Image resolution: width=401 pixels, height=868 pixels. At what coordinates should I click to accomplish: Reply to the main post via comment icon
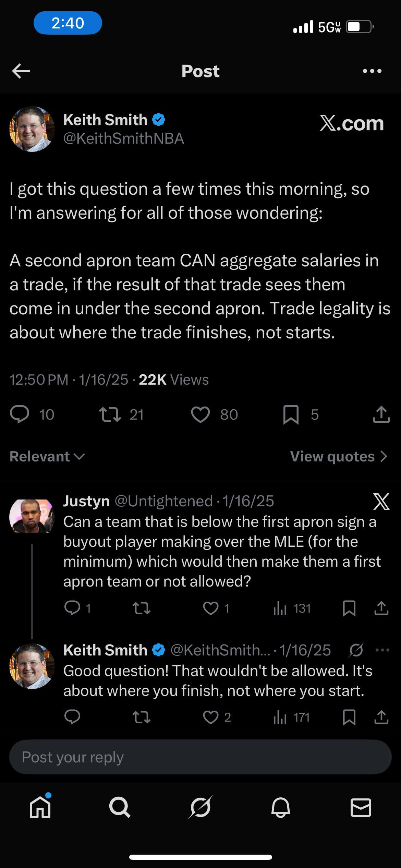[x=20, y=414]
